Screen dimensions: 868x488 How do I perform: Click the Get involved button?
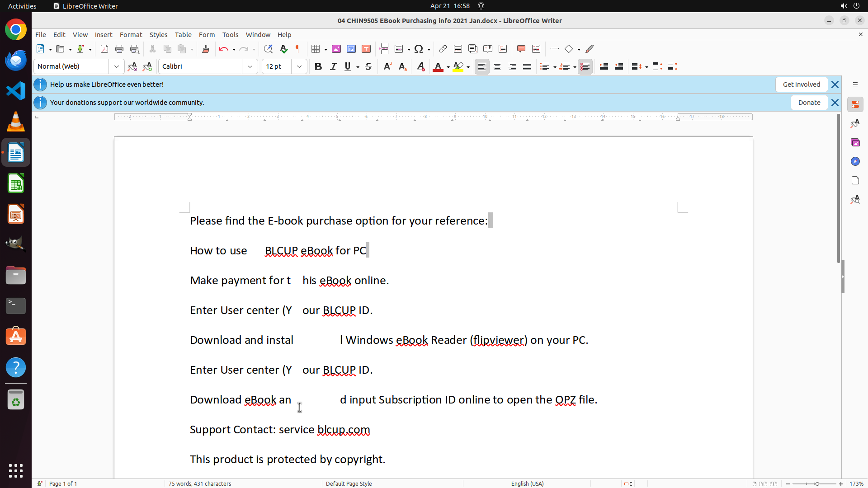tap(801, 84)
